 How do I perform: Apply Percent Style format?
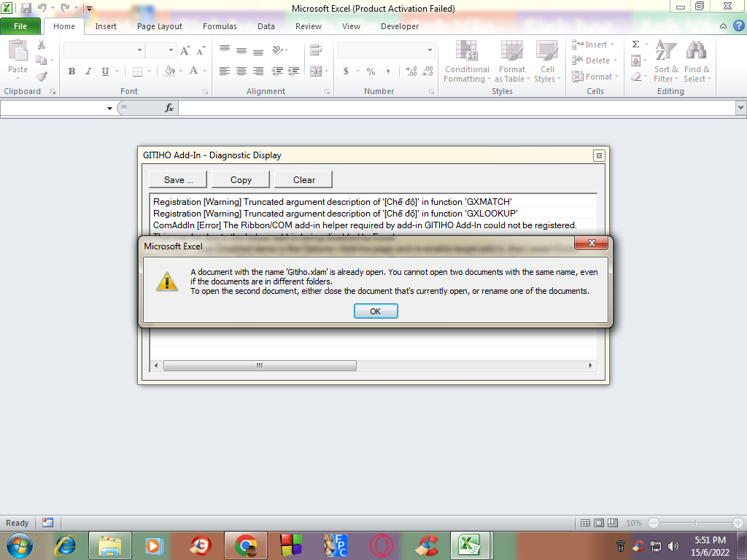(371, 71)
